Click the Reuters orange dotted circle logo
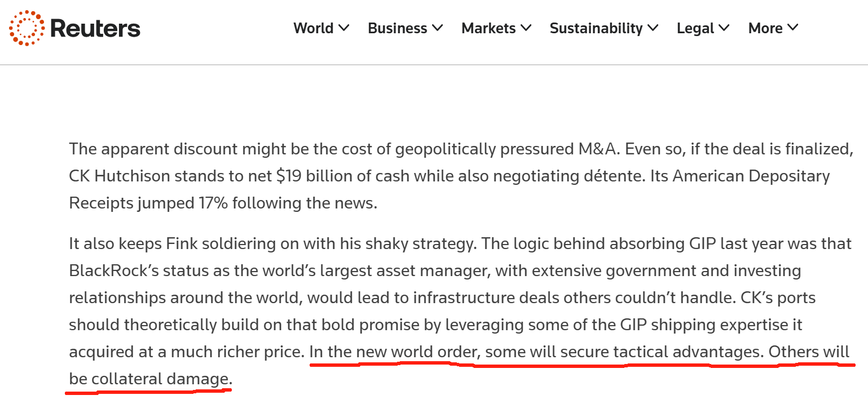 pos(27,28)
